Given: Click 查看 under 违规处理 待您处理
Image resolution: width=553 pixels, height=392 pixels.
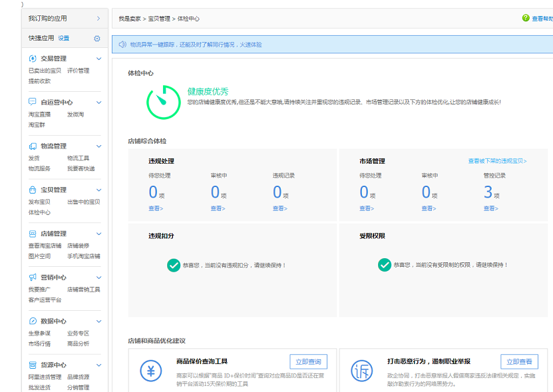Looking at the screenshot, I should [156, 208].
